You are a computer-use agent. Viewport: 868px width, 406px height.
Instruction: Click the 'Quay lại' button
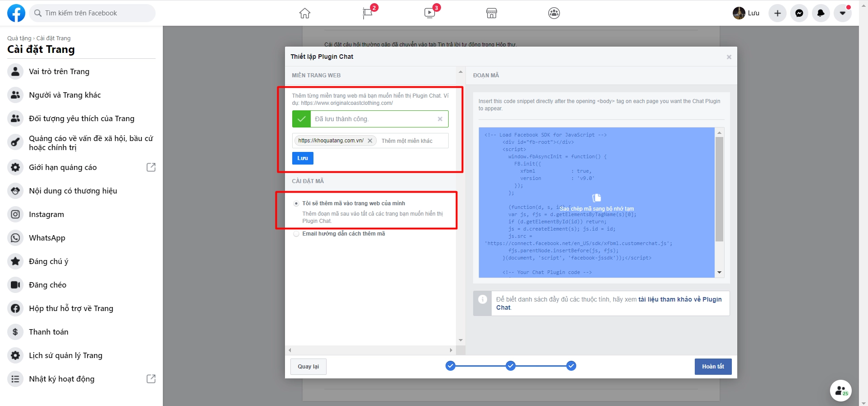pyautogui.click(x=308, y=367)
